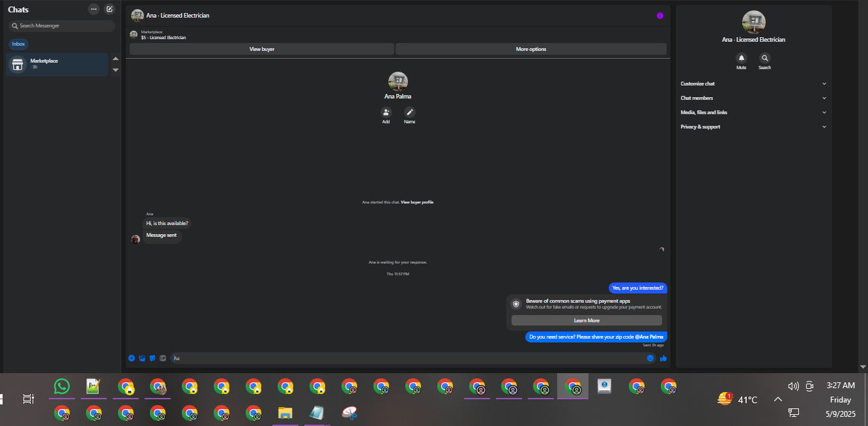Click the "Hi, is this available?" message

click(167, 223)
